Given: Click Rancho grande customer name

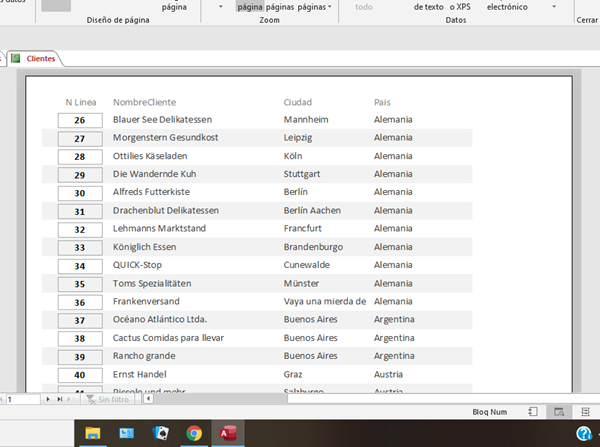Looking at the screenshot, I should (144, 356).
